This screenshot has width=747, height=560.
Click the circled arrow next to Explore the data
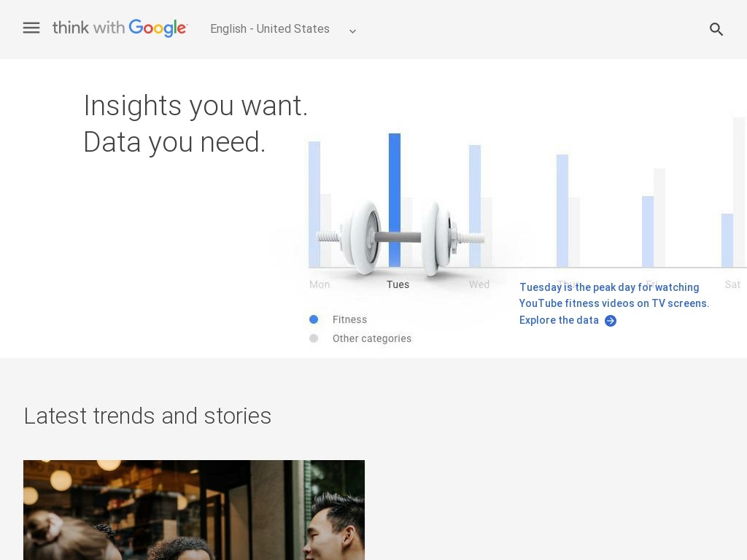point(611,321)
